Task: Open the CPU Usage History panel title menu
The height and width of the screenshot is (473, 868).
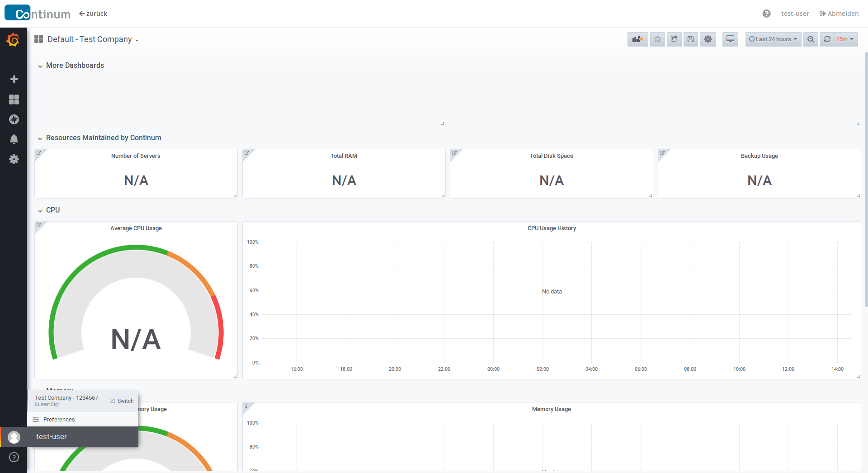Action: coord(552,228)
